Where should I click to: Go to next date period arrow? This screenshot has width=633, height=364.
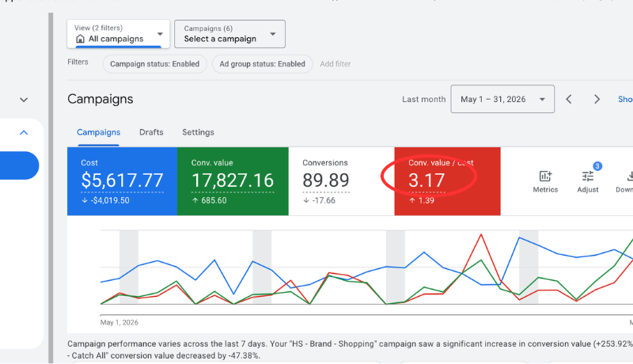pos(597,99)
